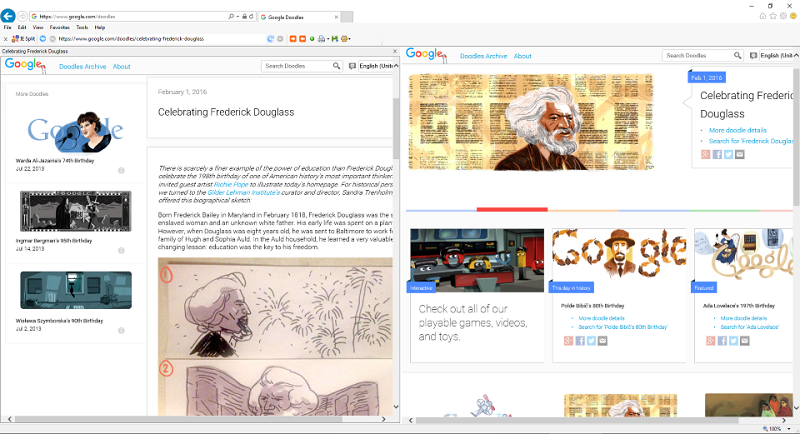The image size is (800, 434).
Task: Share Polde Bibič's doodle on Facebook
Action: tap(580, 341)
